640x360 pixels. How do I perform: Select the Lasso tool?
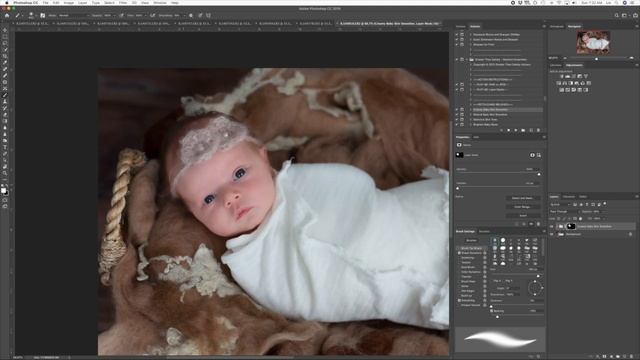point(5,43)
